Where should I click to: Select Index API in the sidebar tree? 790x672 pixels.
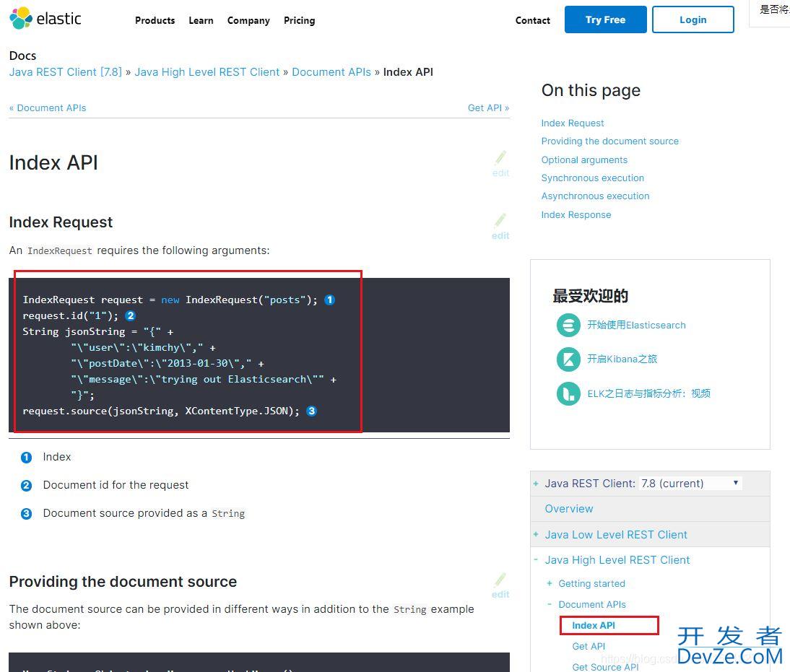tap(594, 625)
